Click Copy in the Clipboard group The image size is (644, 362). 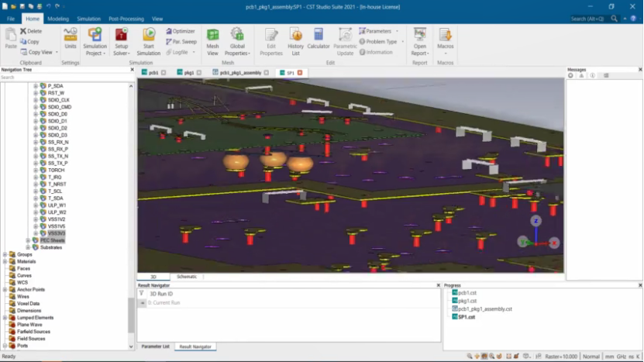29,42
